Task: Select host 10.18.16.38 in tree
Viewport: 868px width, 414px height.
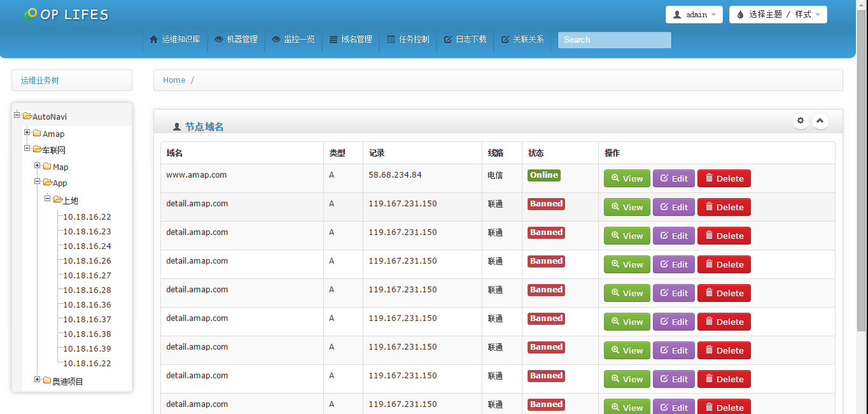Action: pyautogui.click(x=87, y=334)
